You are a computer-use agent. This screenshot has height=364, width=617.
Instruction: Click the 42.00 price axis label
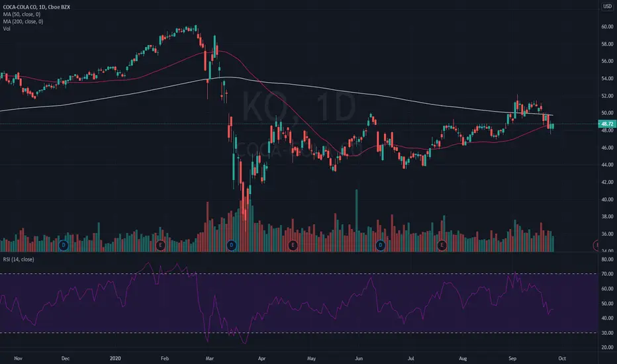[607, 182]
